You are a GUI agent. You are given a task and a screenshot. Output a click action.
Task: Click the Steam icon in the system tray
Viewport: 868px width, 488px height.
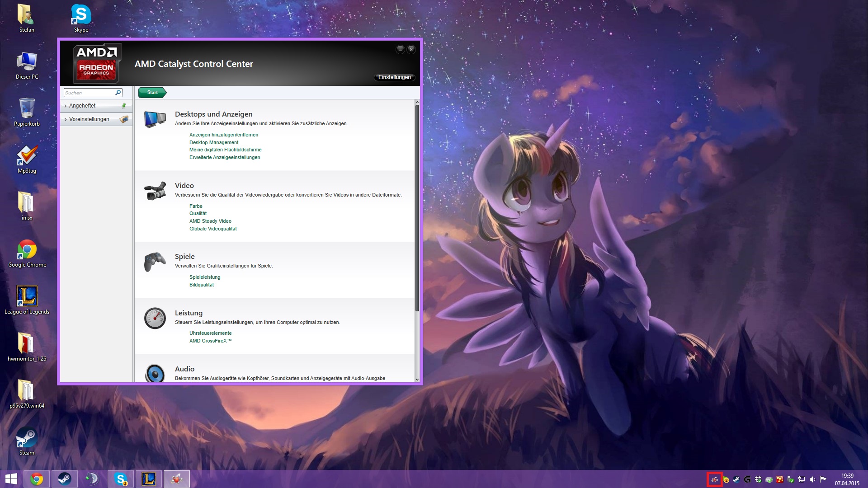coord(736,479)
